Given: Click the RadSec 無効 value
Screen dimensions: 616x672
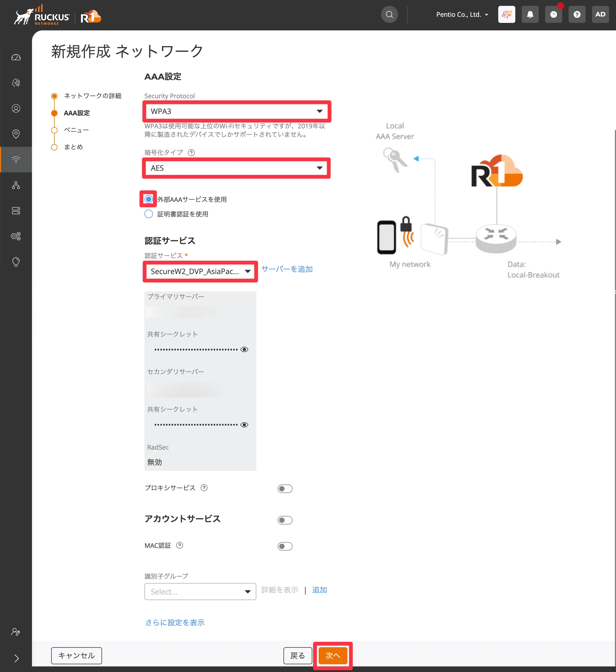Looking at the screenshot, I should click(x=155, y=462).
